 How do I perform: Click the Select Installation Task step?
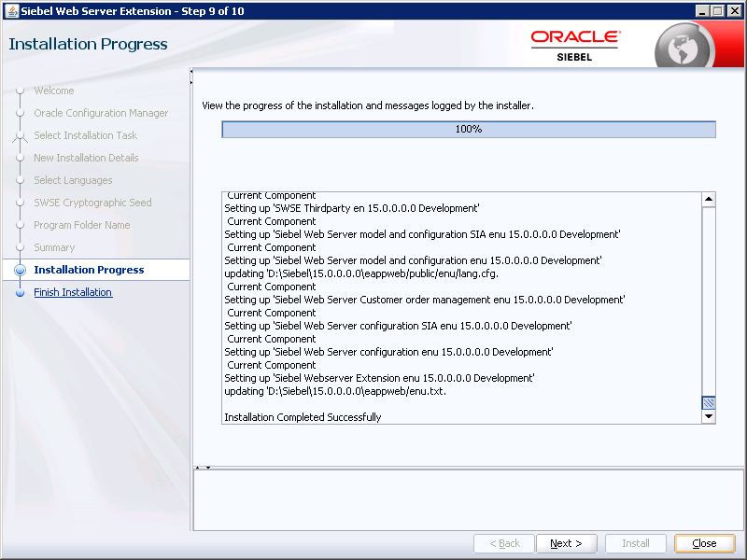(85, 135)
